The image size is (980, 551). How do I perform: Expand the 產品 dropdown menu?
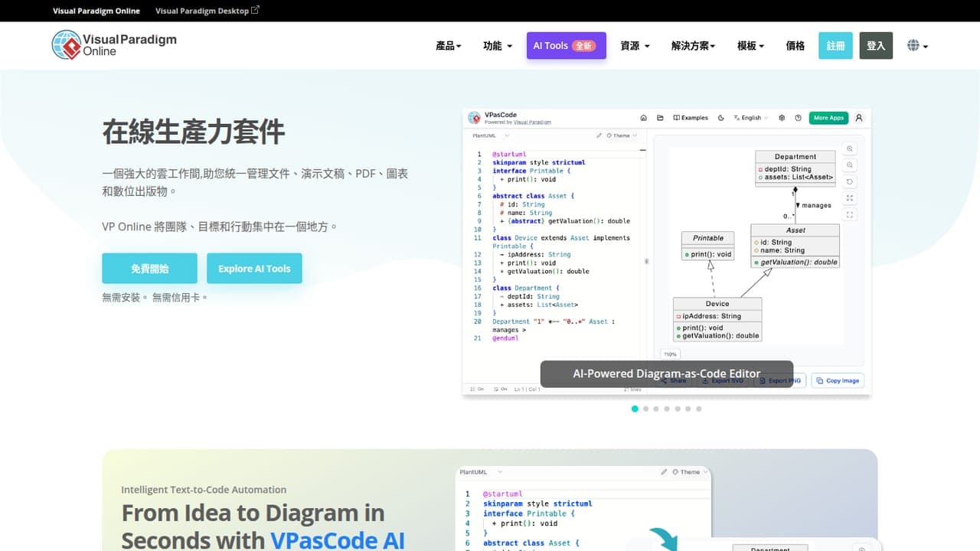pos(449,46)
